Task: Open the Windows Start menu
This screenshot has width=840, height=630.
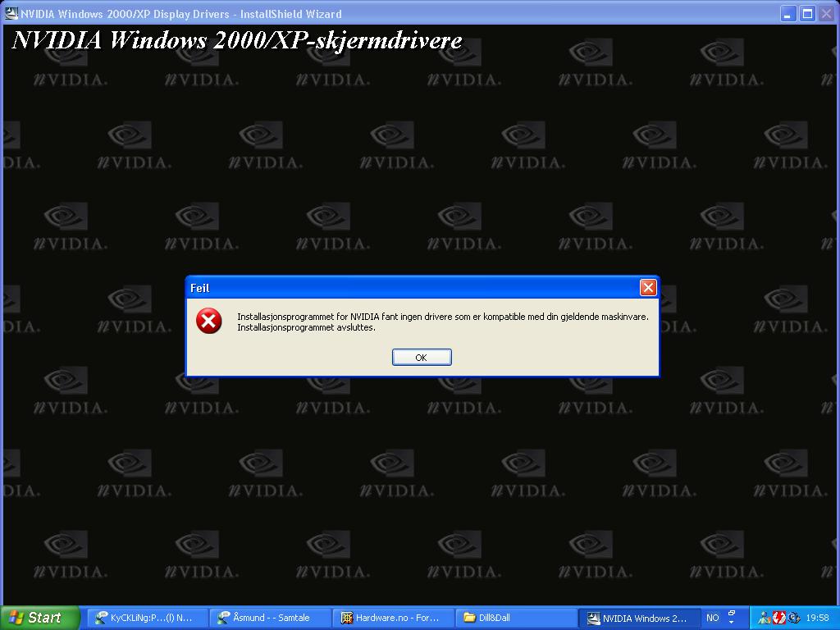Action: 39,618
